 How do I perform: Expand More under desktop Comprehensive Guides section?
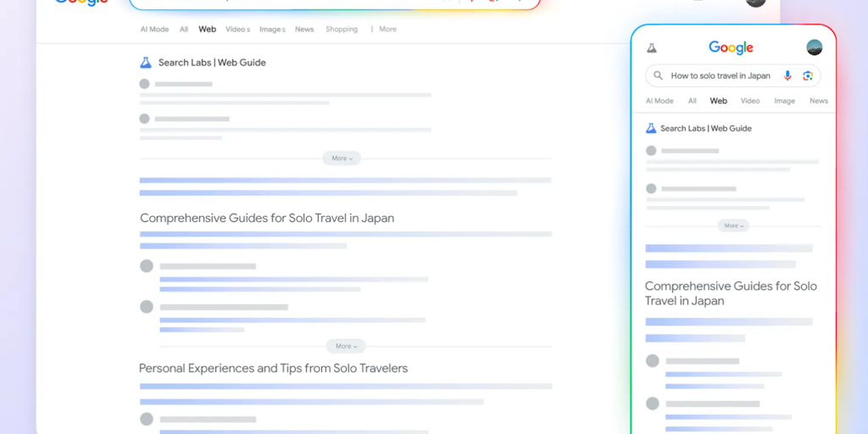pos(346,346)
